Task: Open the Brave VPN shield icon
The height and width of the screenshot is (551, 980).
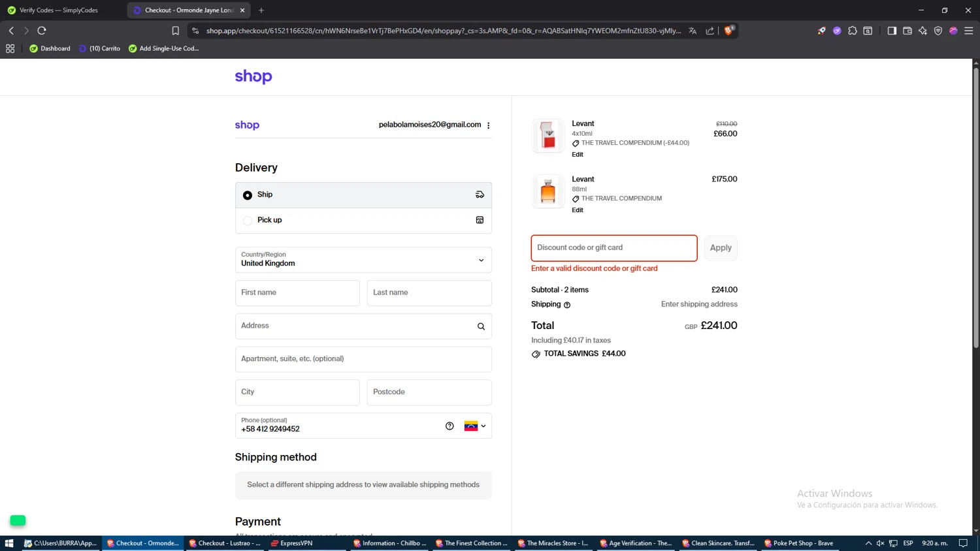Action: coord(938,31)
